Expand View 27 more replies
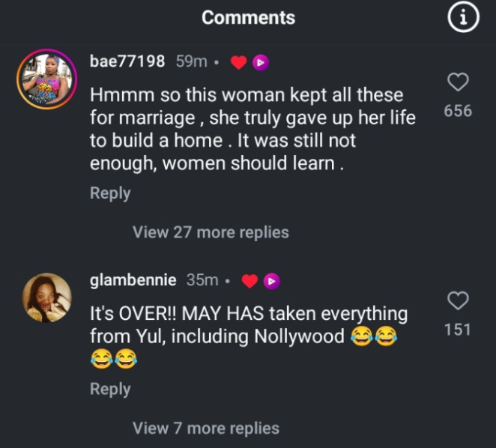This screenshot has width=496, height=448. coord(211,232)
